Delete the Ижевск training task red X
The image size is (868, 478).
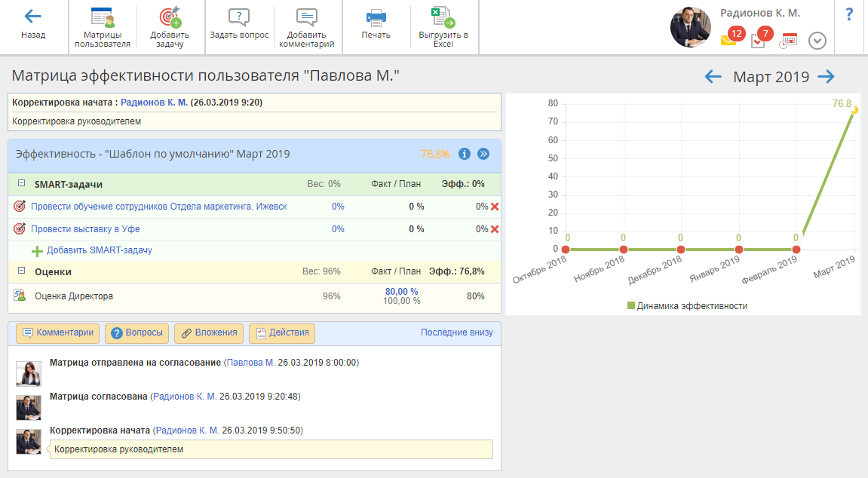click(x=495, y=207)
